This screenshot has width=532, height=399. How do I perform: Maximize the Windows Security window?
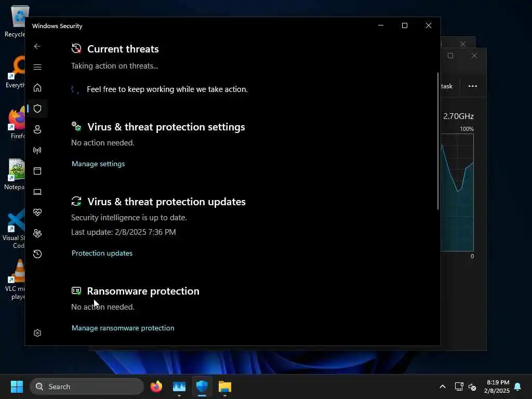[404, 25]
